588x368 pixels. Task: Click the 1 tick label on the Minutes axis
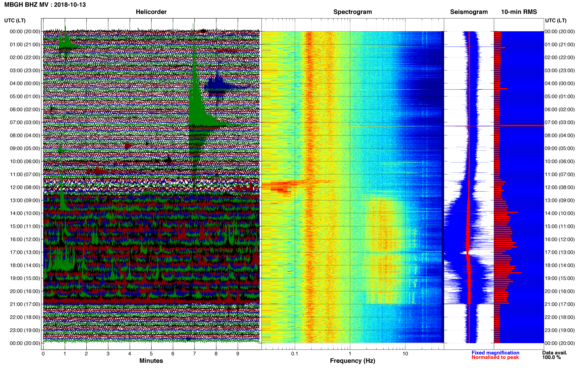pos(65,354)
